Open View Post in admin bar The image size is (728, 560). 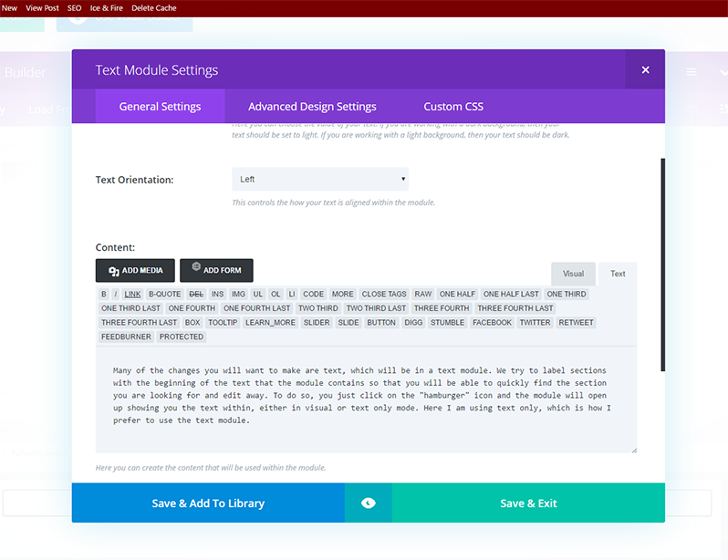[x=42, y=8]
